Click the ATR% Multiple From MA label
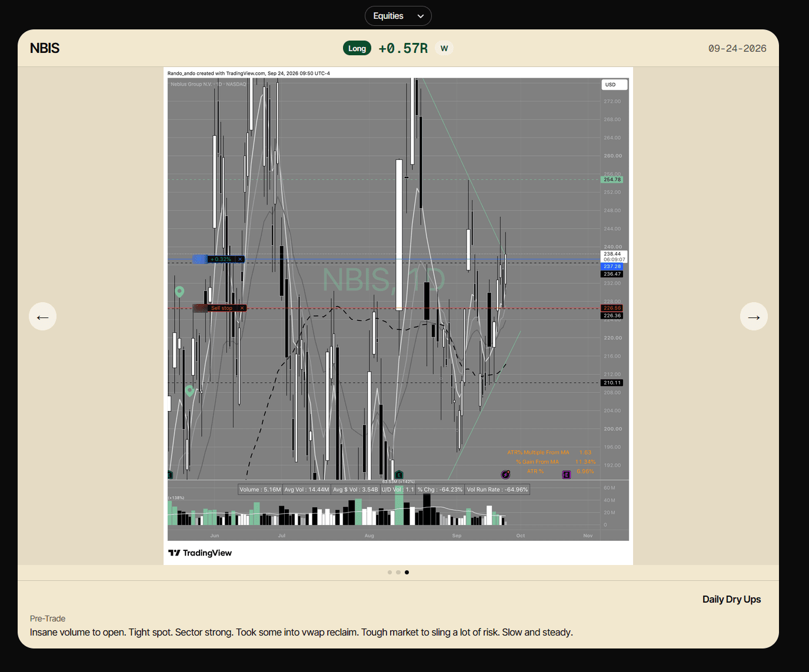The height and width of the screenshot is (672, 809). point(538,453)
